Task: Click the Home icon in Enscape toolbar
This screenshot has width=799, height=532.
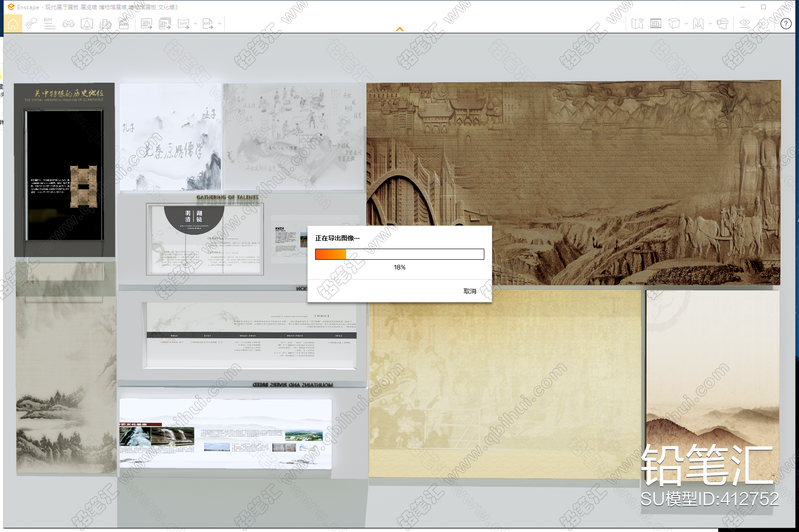Action: (13, 24)
